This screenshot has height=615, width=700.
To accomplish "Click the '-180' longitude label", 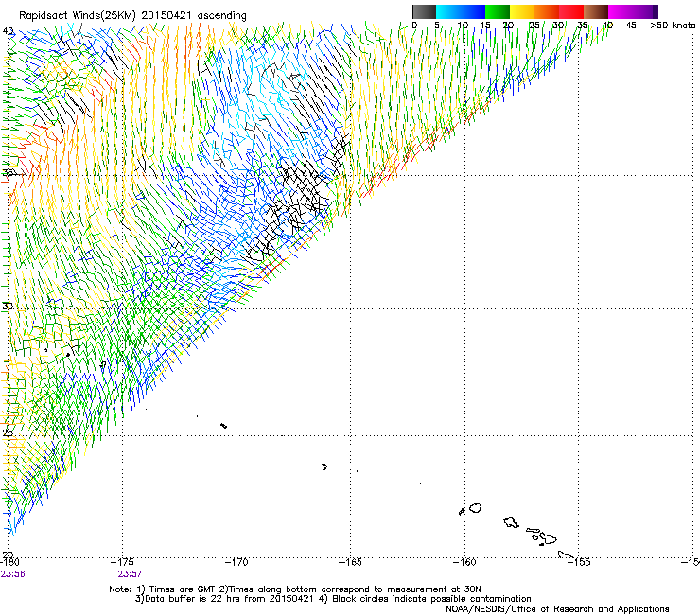I will (x=9, y=562).
